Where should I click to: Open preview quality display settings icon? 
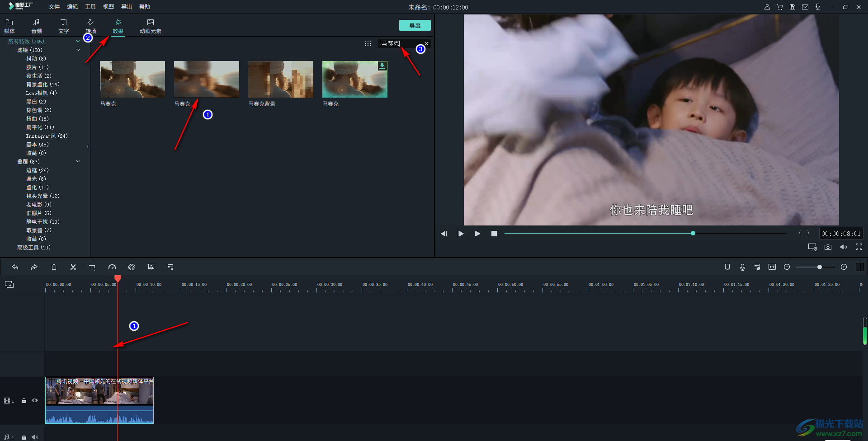[x=812, y=247]
